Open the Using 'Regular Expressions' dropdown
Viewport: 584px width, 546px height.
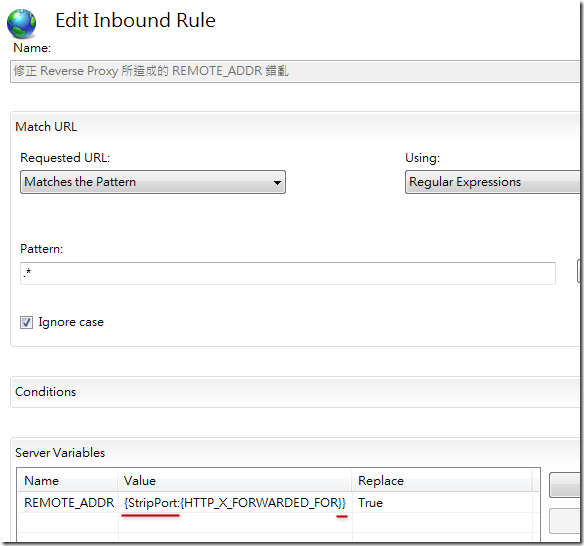493,182
